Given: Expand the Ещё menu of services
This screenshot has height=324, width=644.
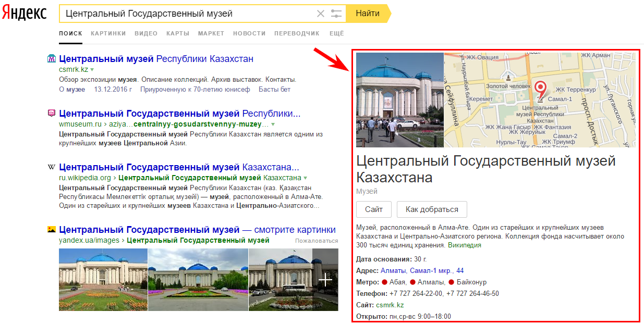Looking at the screenshot, I should 337,33.
